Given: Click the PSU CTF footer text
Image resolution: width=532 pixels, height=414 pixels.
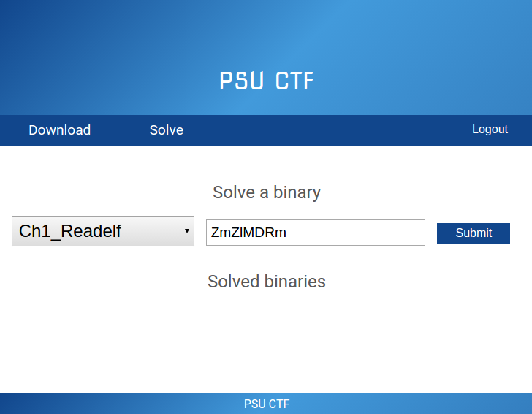Looking at the screenshot, I should click(x=266, y=404).
